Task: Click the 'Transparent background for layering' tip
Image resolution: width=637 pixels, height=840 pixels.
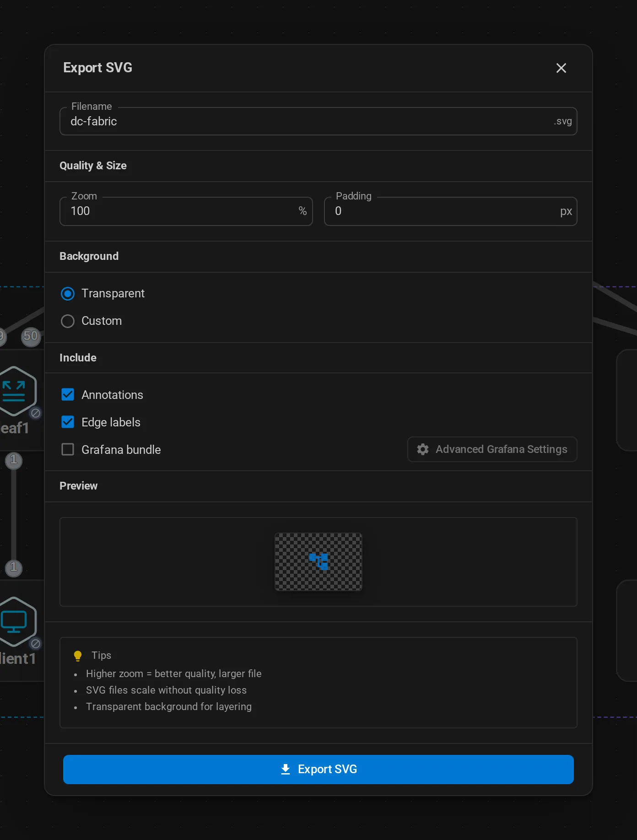Action: 169,706
